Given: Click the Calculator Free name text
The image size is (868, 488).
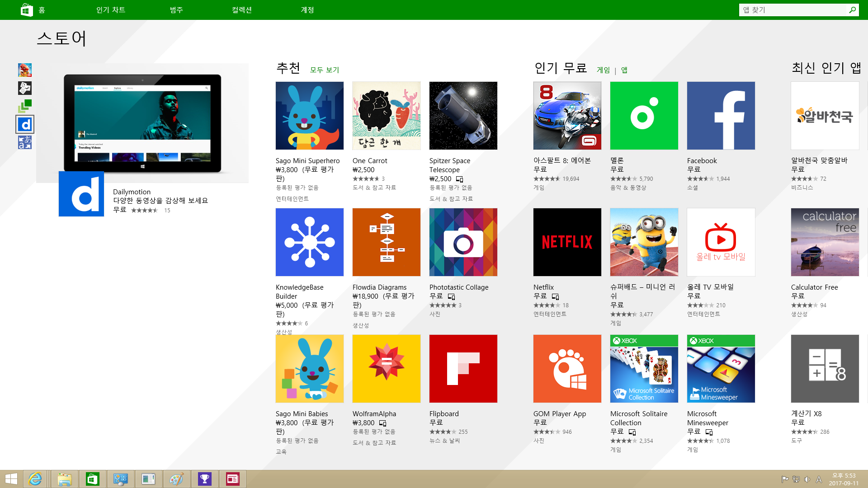Looking at the screenshot, I should (x=815, y=287).
